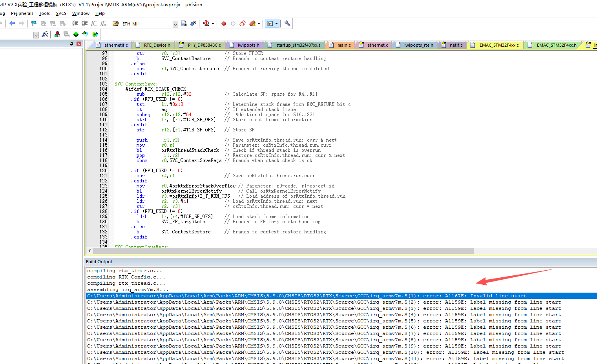Click the enable/disable breakpoint circle
This screenshot has height=364, width=597.
point(233,24)
